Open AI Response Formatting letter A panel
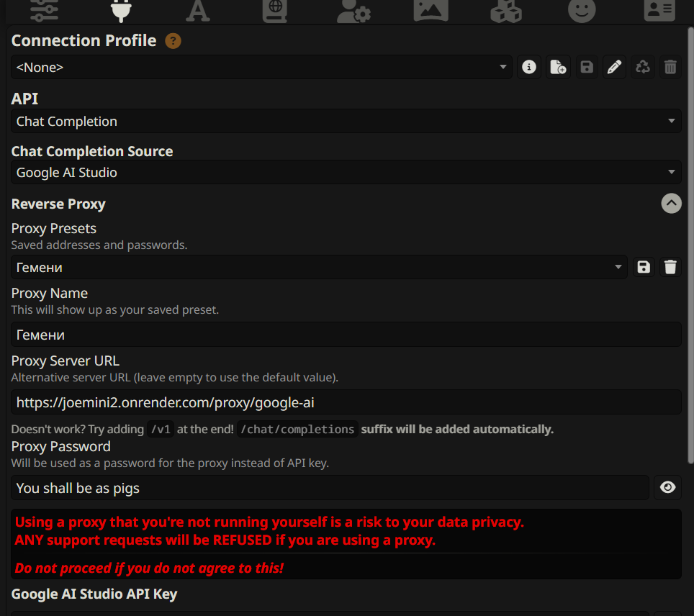 click(x=197, y=11)
